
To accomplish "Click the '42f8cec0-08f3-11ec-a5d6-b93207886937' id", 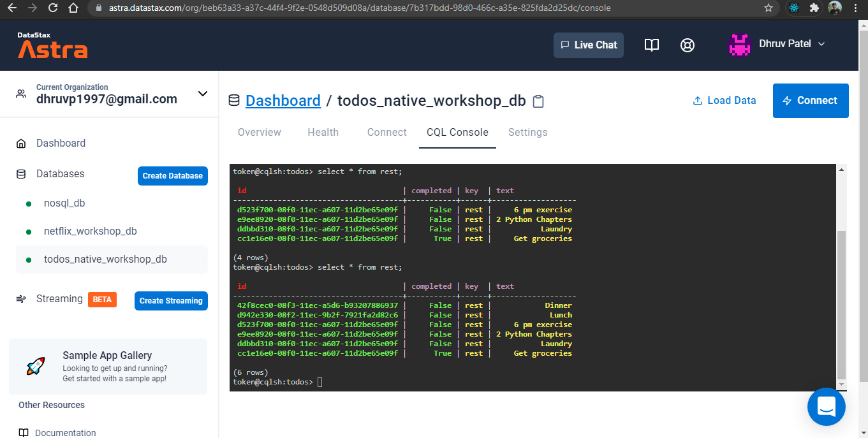I will click(318, 305).
